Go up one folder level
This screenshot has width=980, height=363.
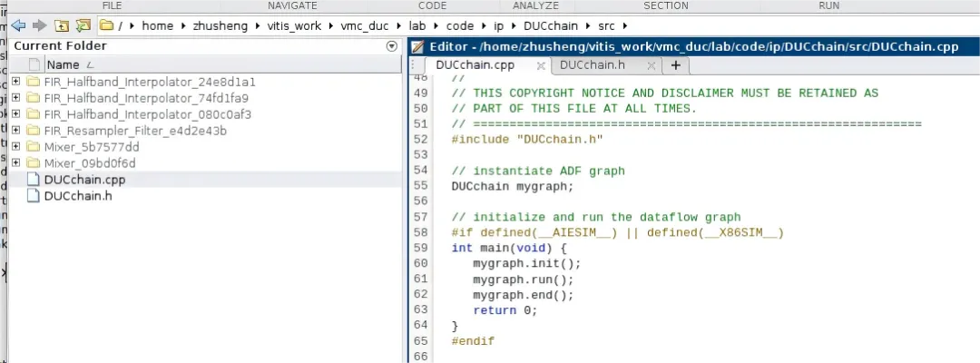(x=62, y=25)
